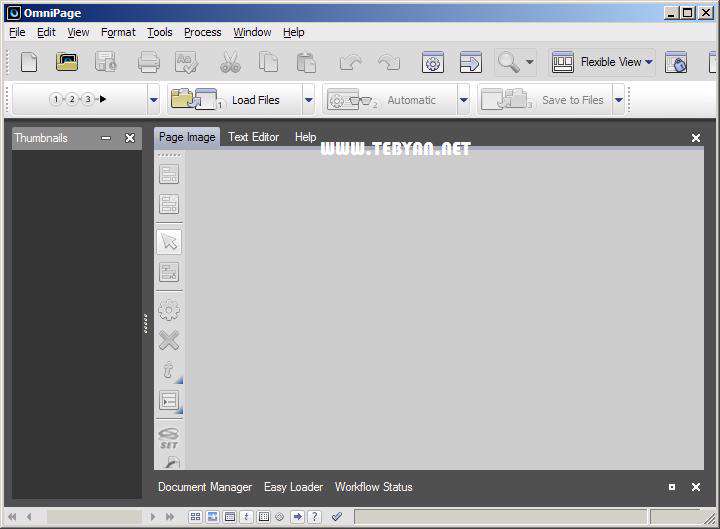Expand the 1-2-3 workflow dropdown arrow

[153, 100]
